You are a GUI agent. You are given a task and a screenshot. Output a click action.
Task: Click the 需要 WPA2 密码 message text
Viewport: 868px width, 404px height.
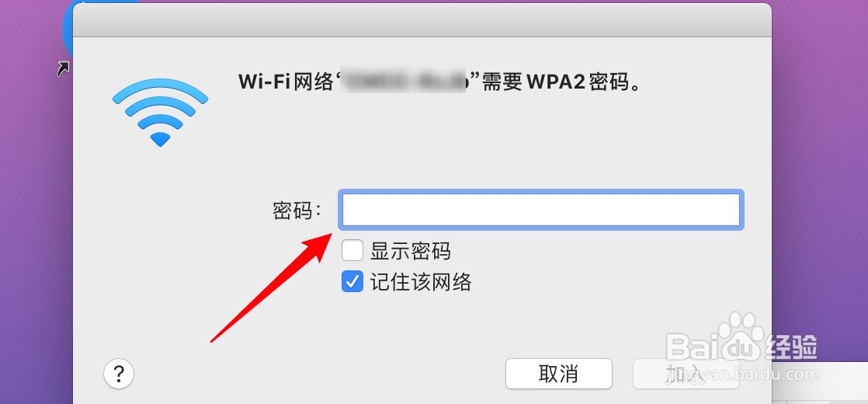point(559,82)
